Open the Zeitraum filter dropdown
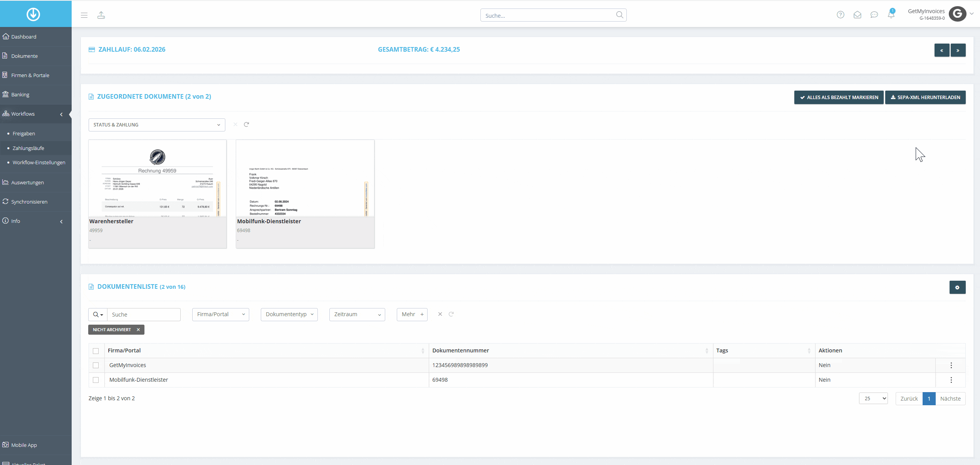This screenshot has width=980, height=465. (357, 314)
